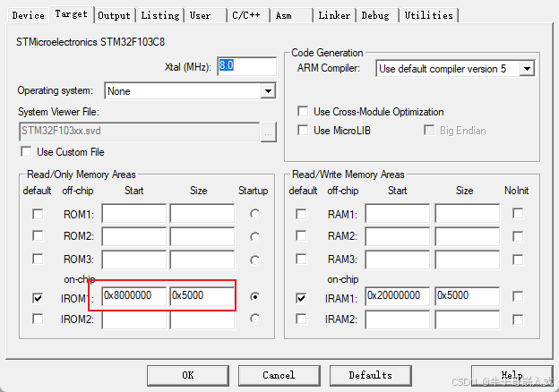Open the Help button
Image resolution: width=559 pixels, height=392 pixels.
[x=512, y=375]
